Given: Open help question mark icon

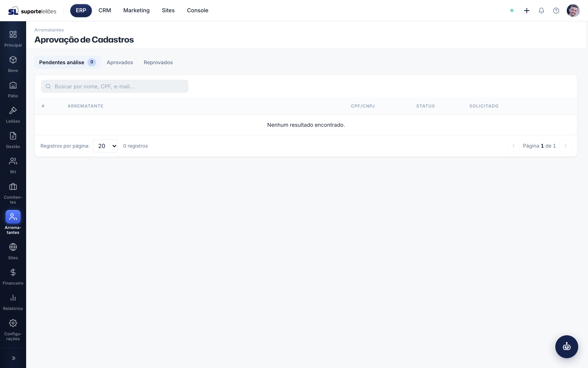Looking at the screenshot, I should (x=556, y=10).
